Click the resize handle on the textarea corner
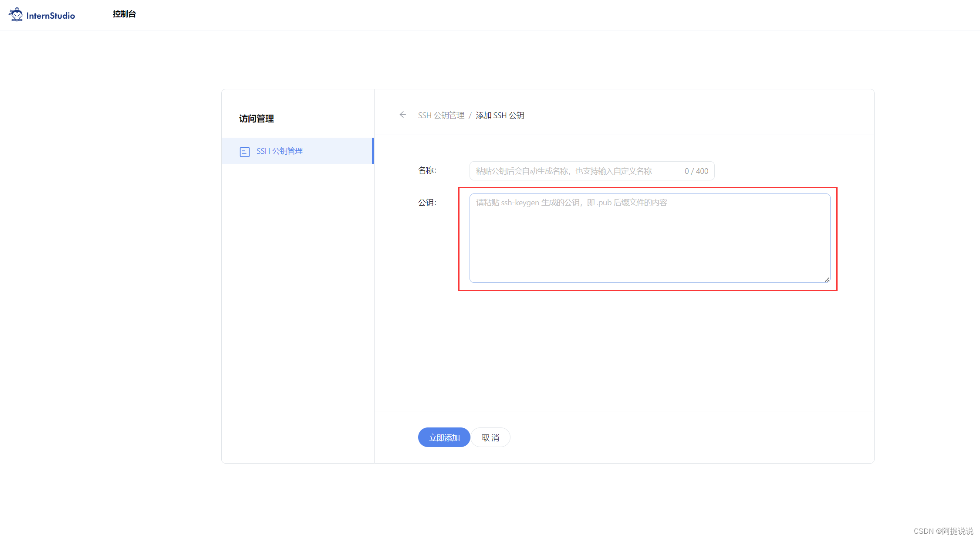The width and height of the screenshot is (980, 539). (827, 279)
